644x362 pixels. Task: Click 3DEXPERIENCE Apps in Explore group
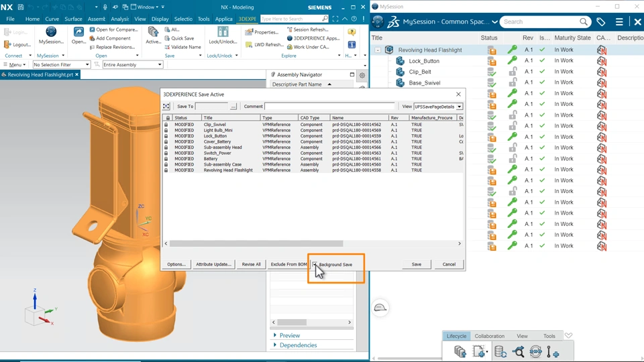313,38
